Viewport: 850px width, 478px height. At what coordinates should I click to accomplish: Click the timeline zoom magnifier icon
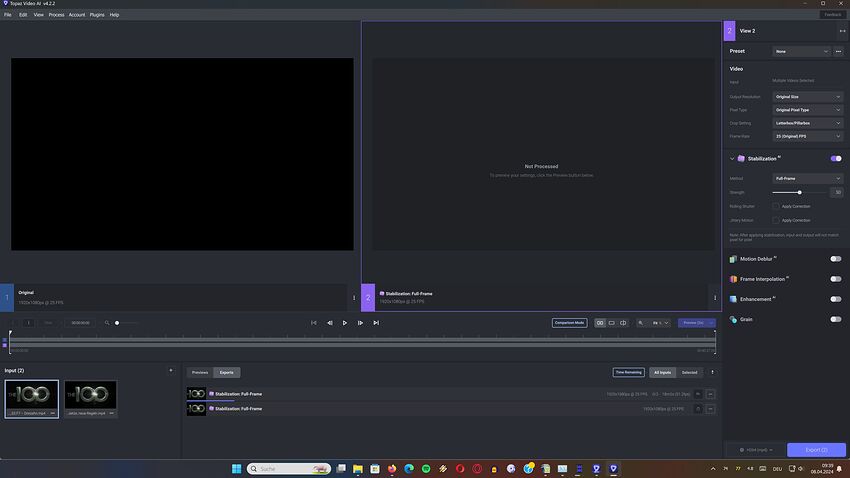coord(107,323)
